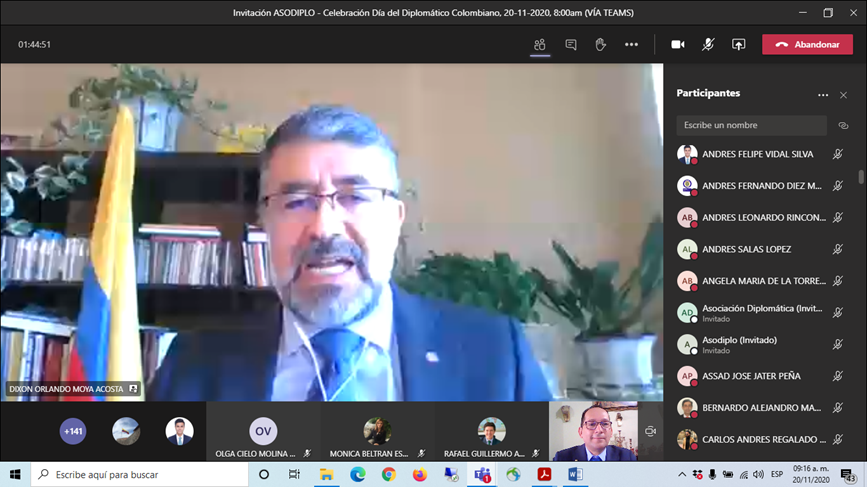
Task: Launch Firefox from the taskbar
Action: [x=420, y=475]
